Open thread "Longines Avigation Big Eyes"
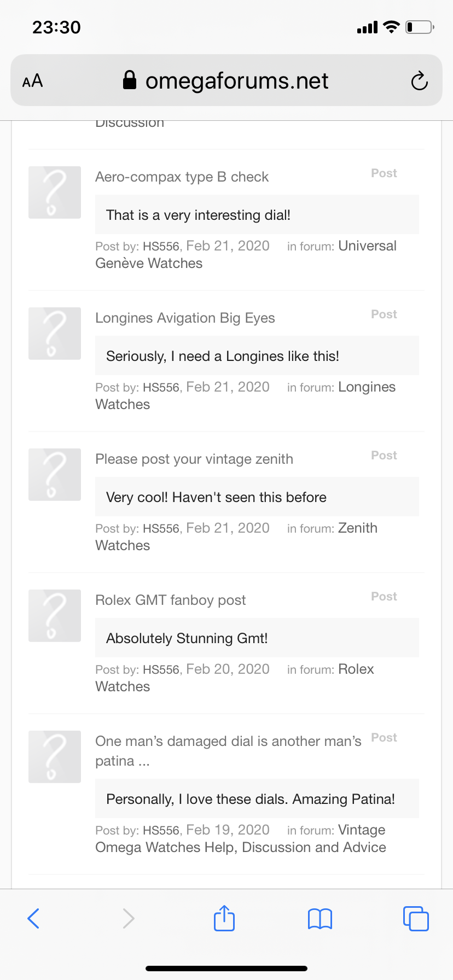The image size is (453, 980). click(x=185, y=318)
